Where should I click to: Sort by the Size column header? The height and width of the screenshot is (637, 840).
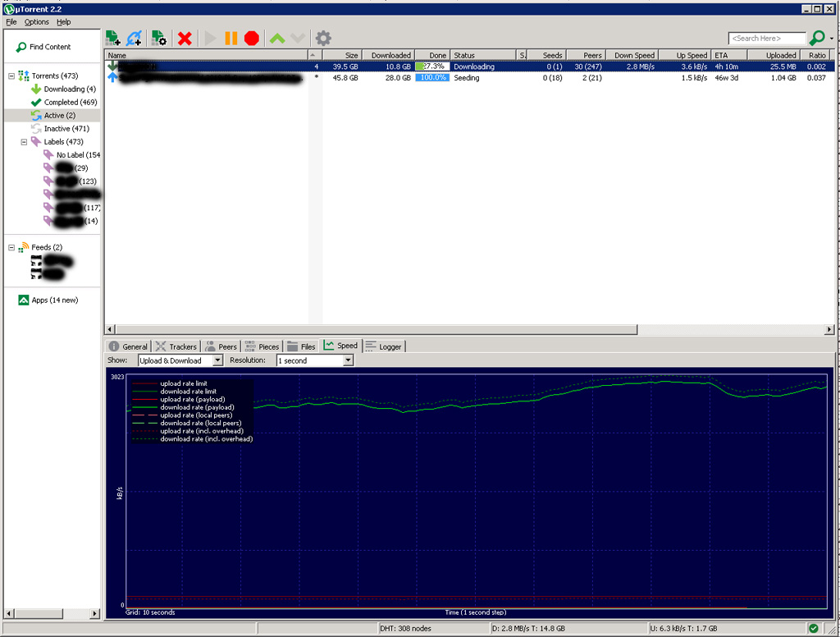[343, 55]
